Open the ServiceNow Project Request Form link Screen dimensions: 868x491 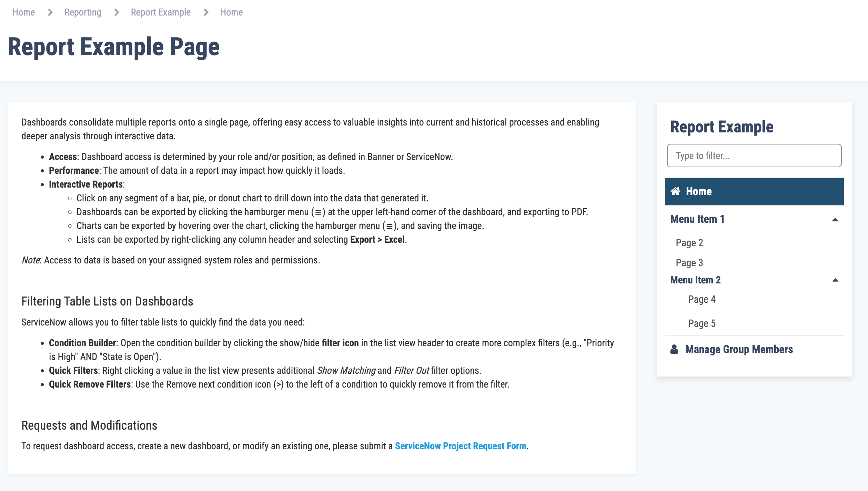click(460, 446)
